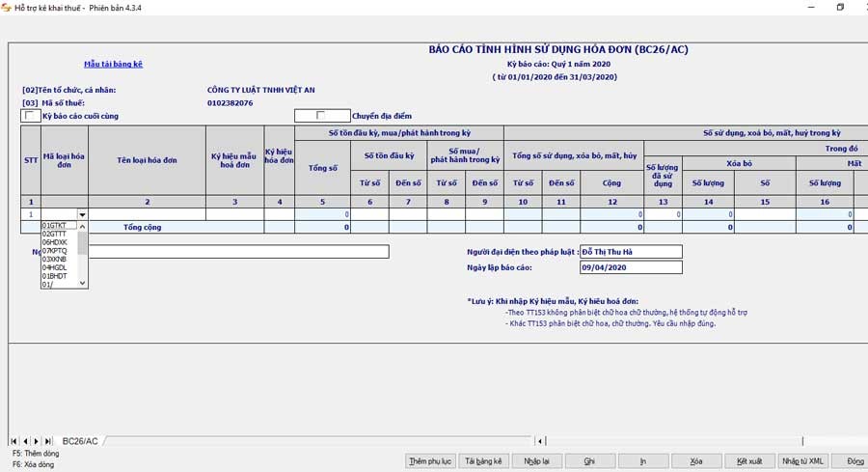868x472 pixels.
Task: Click the 'Tổng cộng' row label
Action: tap(143, 227)
